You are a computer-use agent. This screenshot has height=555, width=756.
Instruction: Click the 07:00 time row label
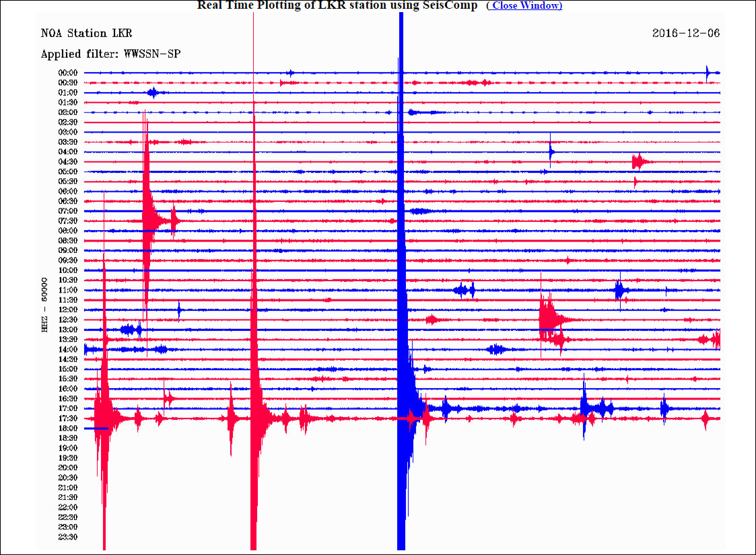68,211
